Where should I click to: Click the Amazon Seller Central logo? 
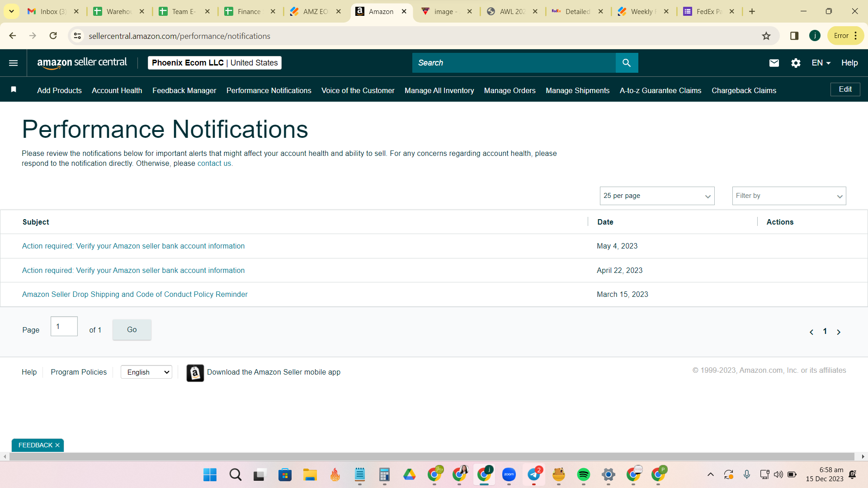(x=82, y=63)
